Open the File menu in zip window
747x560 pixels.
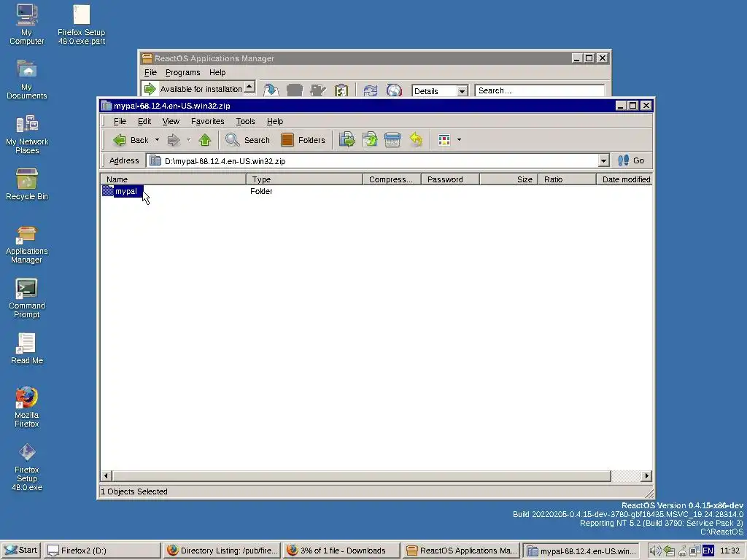coord(120,122)
